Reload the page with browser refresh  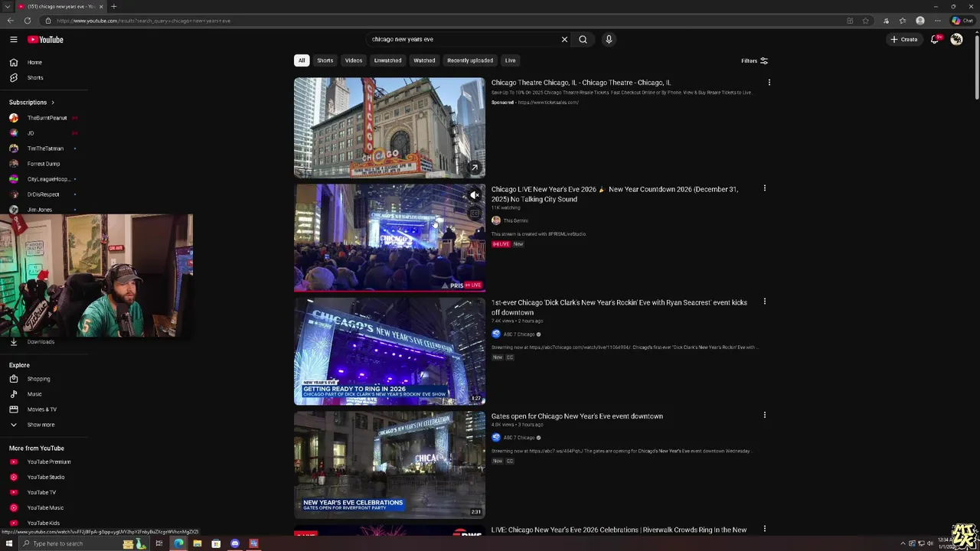(x=28, y=21)
